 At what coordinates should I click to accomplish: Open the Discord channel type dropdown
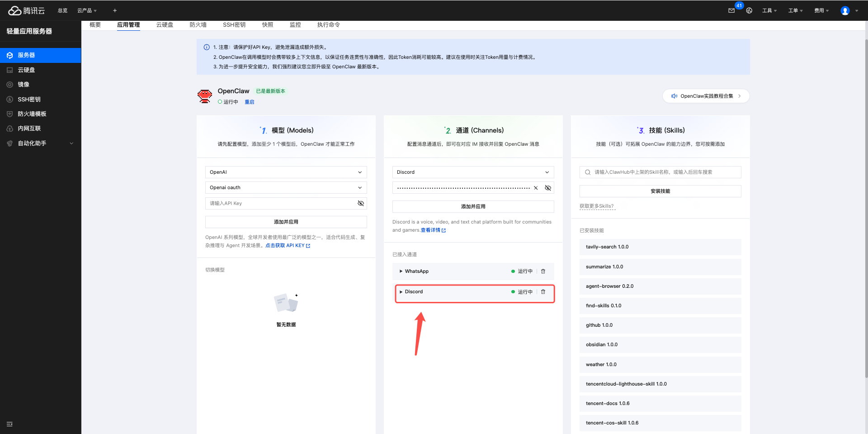click(x=473, y=172)
